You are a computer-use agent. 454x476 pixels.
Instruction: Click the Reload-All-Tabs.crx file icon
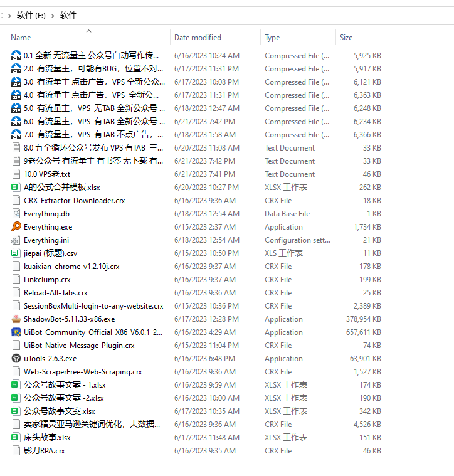tap(16, 293)
